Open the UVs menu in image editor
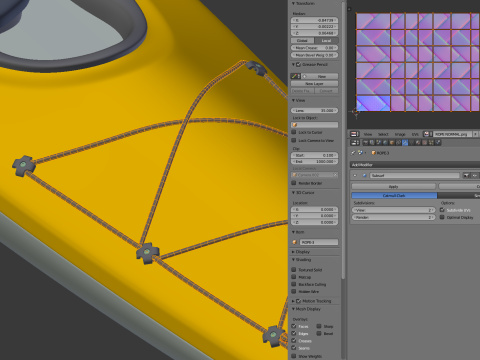480x360 pixels. point(415,134)
